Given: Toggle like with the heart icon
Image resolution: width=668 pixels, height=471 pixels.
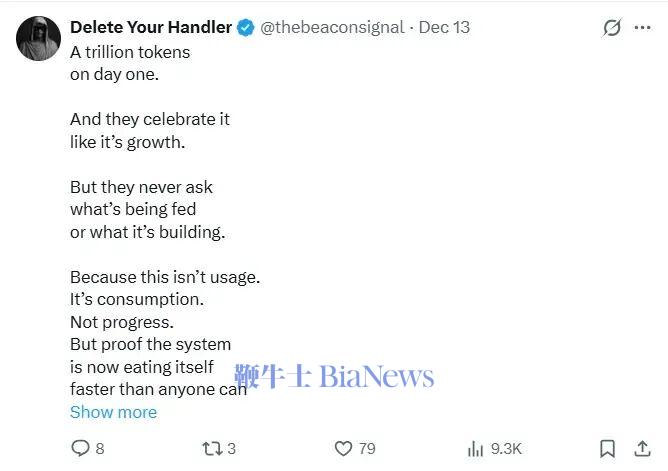Looking at the screenshot, I should (343, 449).
